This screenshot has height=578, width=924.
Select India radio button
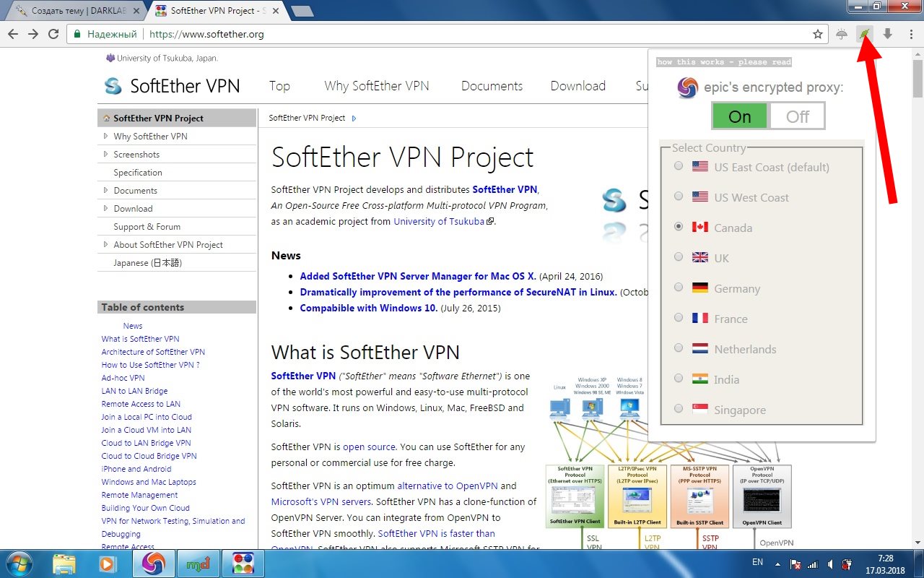tap(678, 379)
